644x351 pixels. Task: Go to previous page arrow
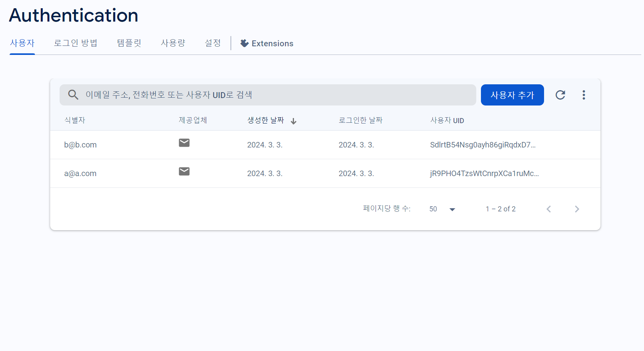pos(549,209)
